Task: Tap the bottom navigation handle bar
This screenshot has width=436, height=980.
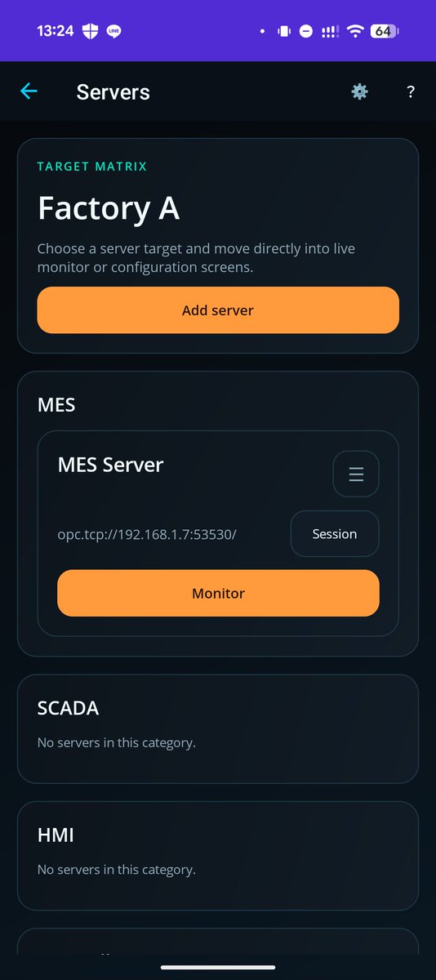Action: pyautogui.click(x=218, y=968)
